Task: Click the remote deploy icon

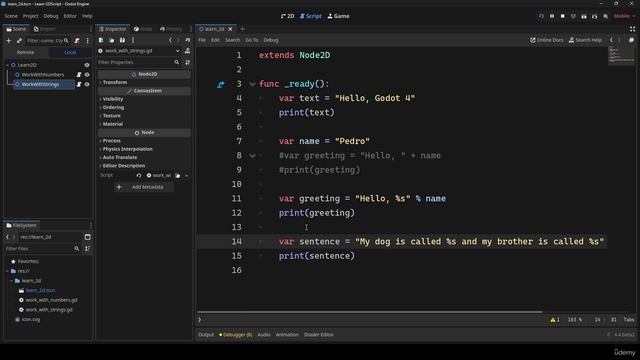Action: [x=573, y=16]
